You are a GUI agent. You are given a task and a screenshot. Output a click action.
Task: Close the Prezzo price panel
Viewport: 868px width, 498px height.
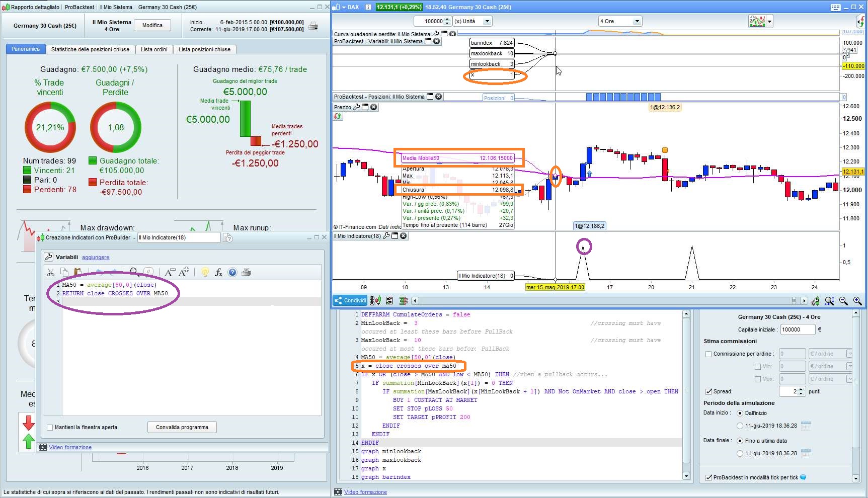click(x=374, y=107)
